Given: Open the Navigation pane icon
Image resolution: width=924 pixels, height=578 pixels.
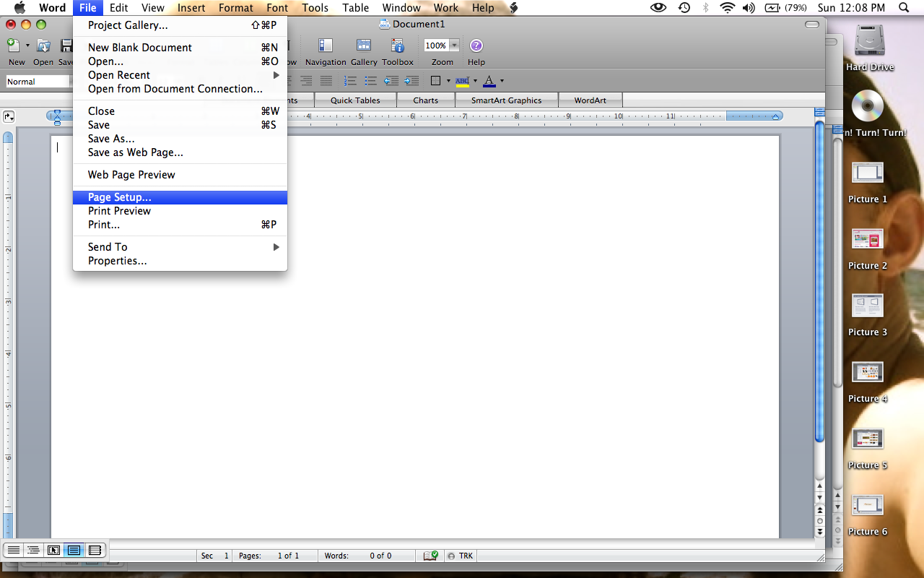Looking at the screenshot, I should coord(326,46).
